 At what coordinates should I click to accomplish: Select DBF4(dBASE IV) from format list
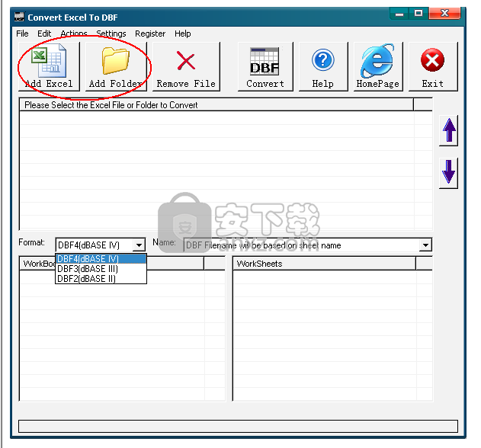click(101, 259)
